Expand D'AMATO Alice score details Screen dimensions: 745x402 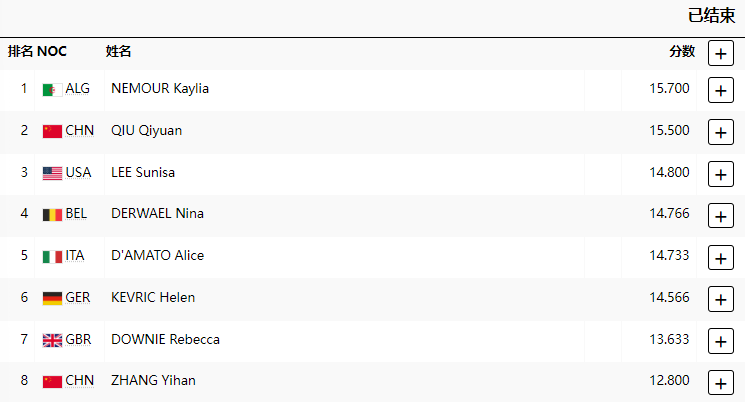tap(720, 257)
